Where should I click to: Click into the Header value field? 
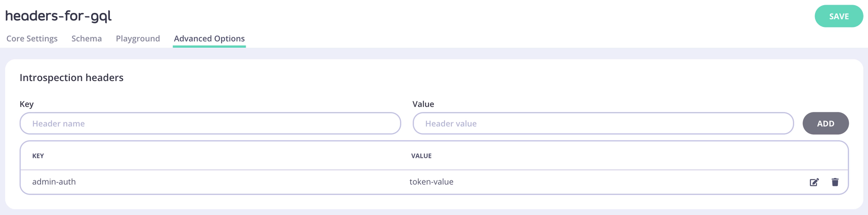coord(603,124)
